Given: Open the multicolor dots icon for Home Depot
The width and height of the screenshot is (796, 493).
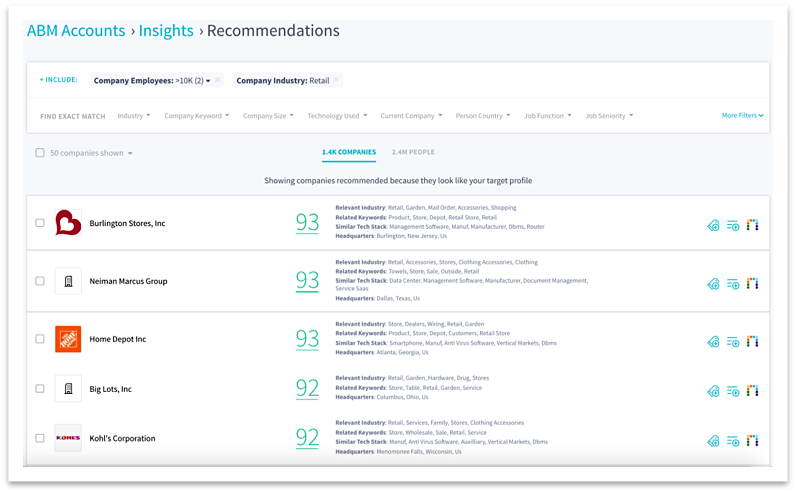Looking at the screenshot, I should click(752, 341).
